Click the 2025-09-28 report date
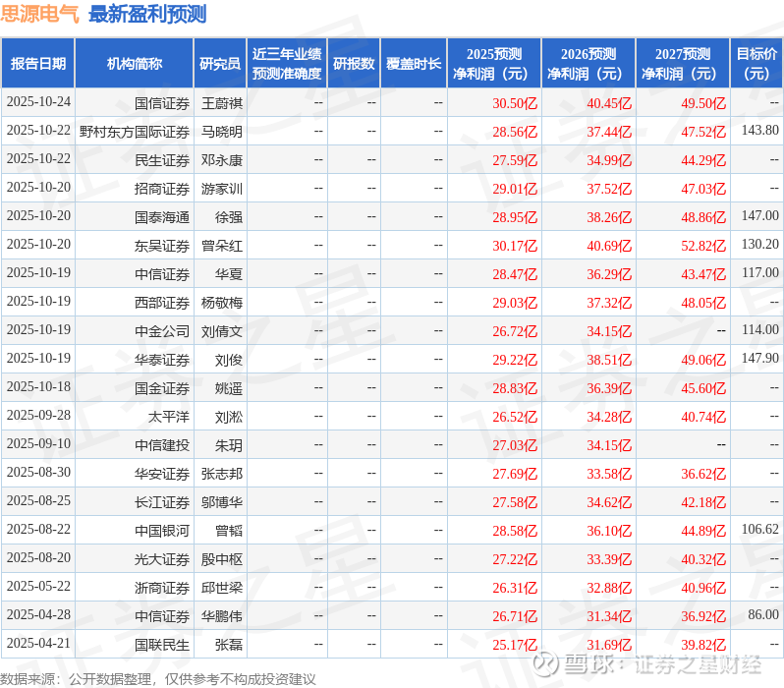 point(38,416)
